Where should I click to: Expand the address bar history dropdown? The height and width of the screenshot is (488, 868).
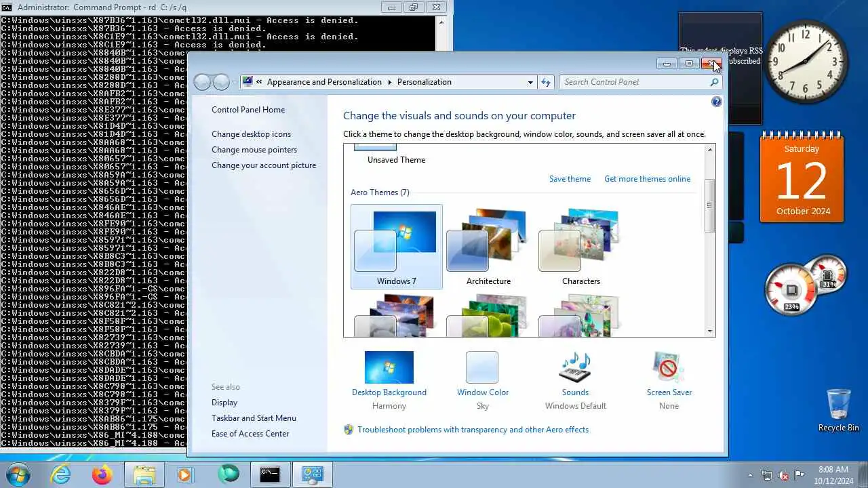point(530,82)
